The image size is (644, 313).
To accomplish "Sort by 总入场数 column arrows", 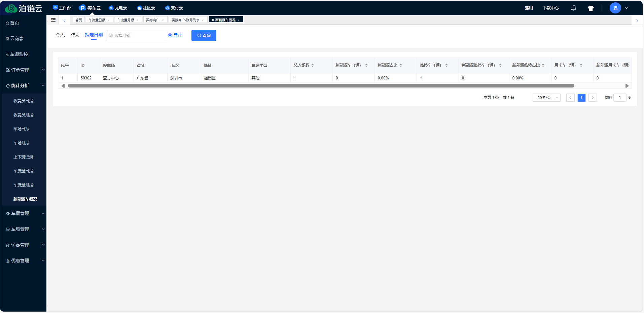I will 313,65.
